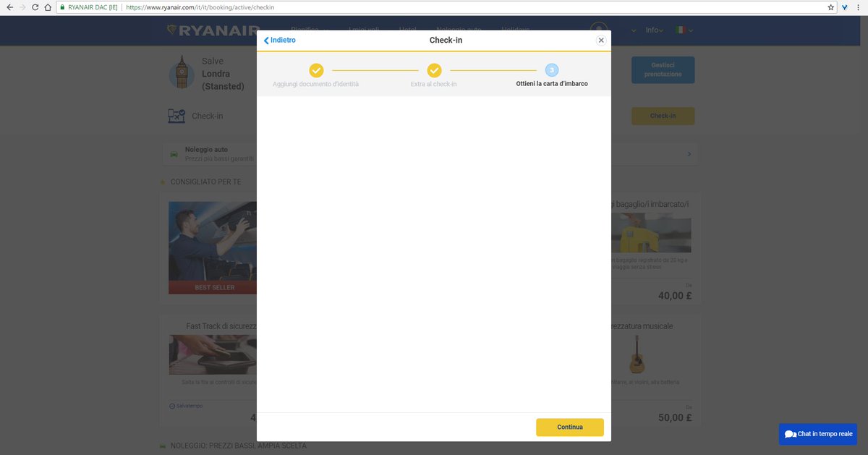The width and height of the screenshot is (868, 455).
Task: Click the browser Home icon
Action: pos(47,7)
